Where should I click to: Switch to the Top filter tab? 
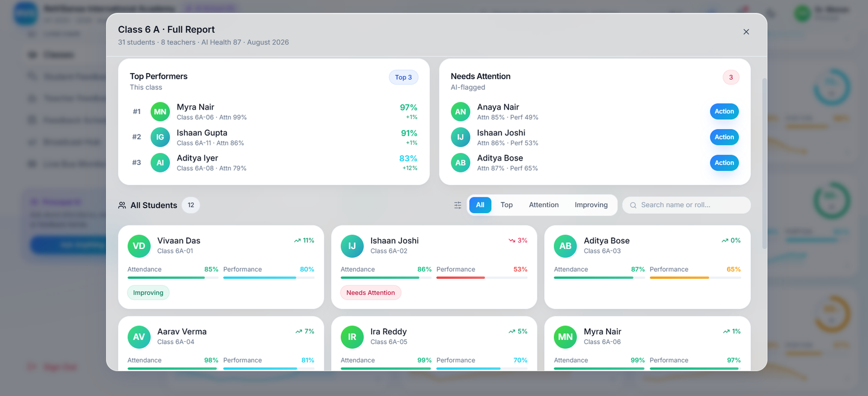point(507,205)
